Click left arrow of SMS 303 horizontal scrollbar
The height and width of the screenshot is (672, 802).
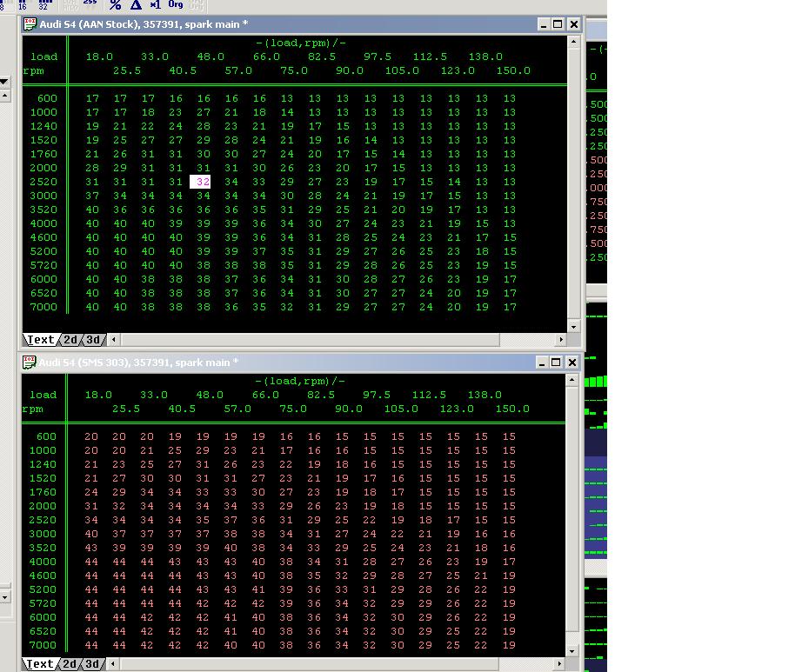pos(112,664)
